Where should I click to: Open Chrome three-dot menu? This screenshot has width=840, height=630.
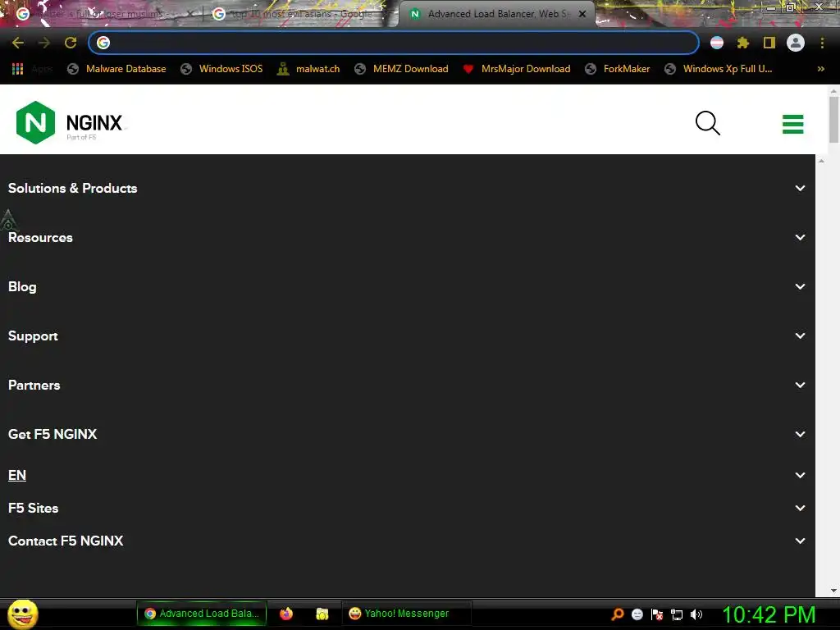(x=822, y=43)
